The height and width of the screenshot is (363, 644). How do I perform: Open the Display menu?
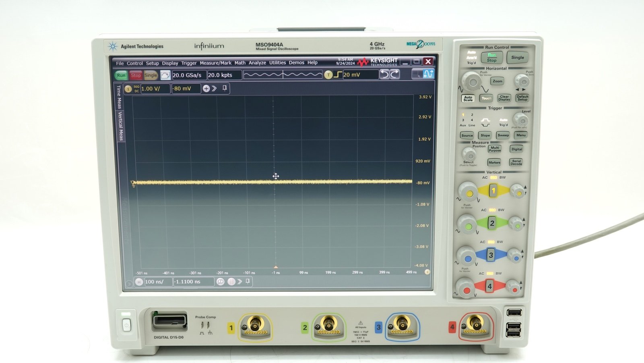(x=170, y=63)
